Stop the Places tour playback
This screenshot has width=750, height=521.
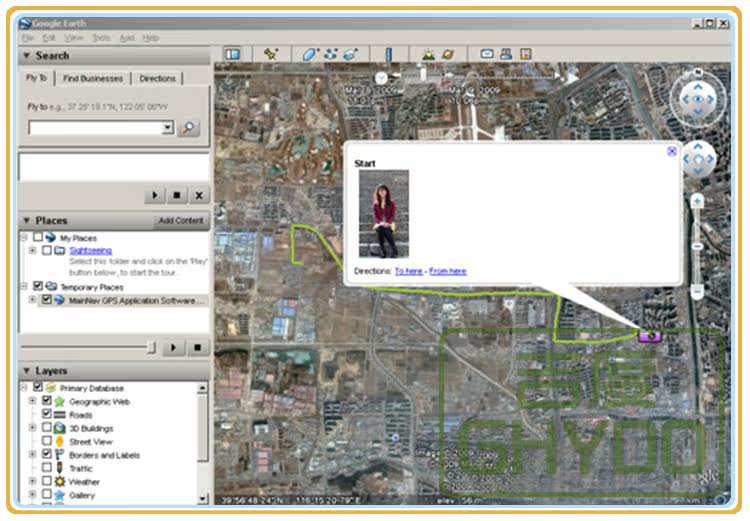197,348
